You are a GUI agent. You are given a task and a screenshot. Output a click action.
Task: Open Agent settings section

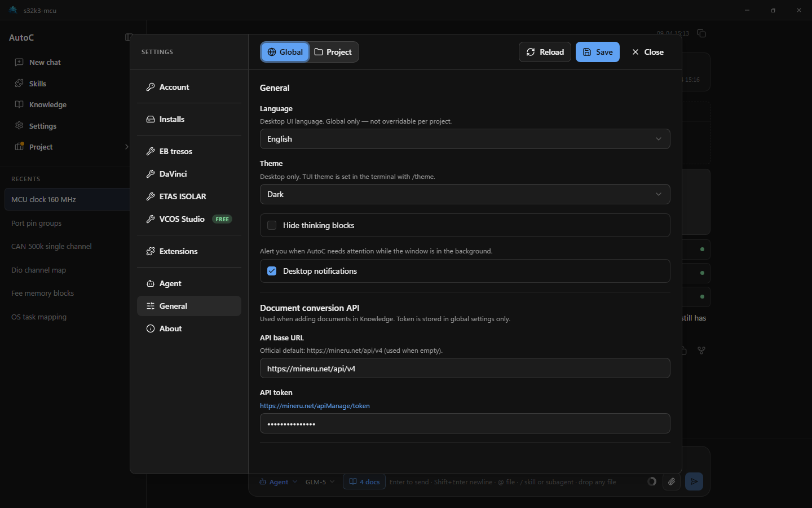click(189, 283)
